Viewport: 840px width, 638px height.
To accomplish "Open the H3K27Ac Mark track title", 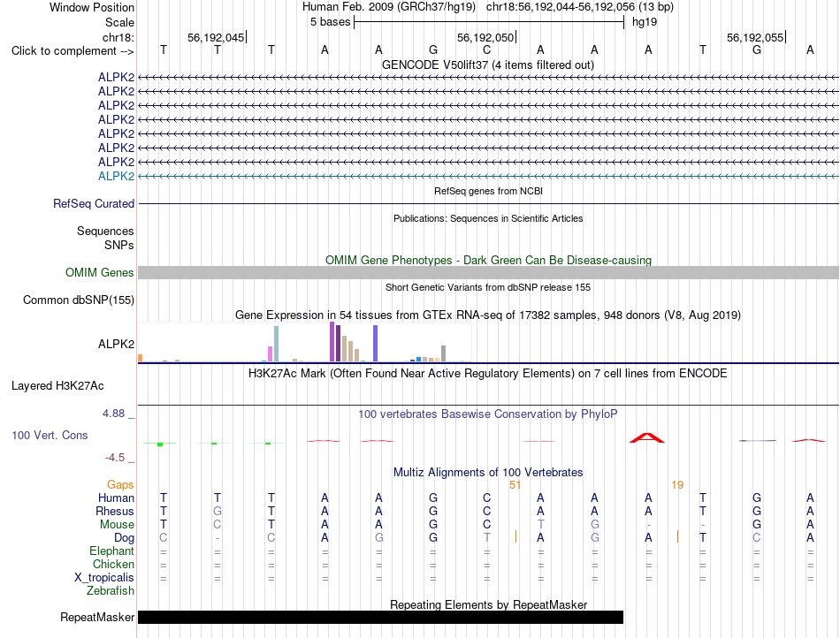I will 487,374.
